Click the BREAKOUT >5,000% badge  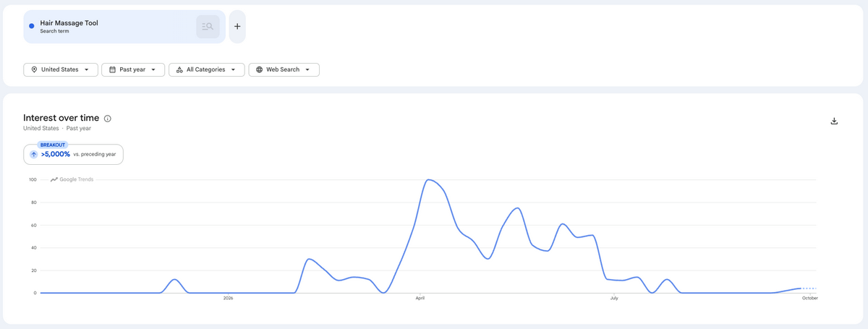pos(73,154)
